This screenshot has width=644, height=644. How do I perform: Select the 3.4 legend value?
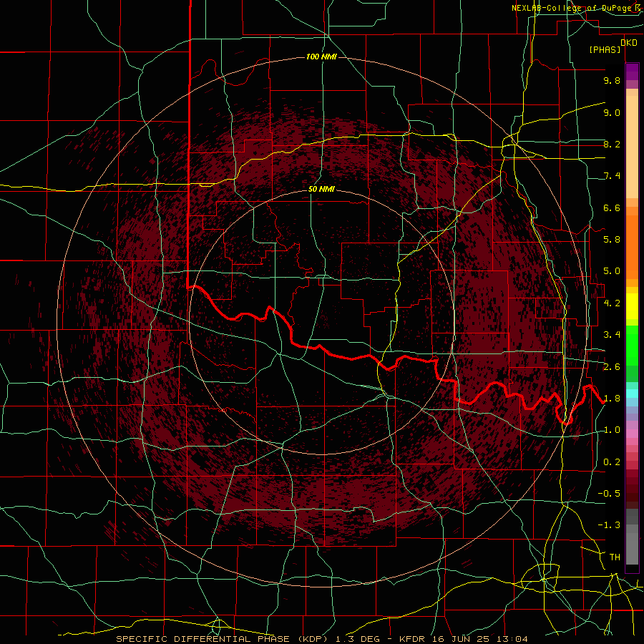(612, 335)
